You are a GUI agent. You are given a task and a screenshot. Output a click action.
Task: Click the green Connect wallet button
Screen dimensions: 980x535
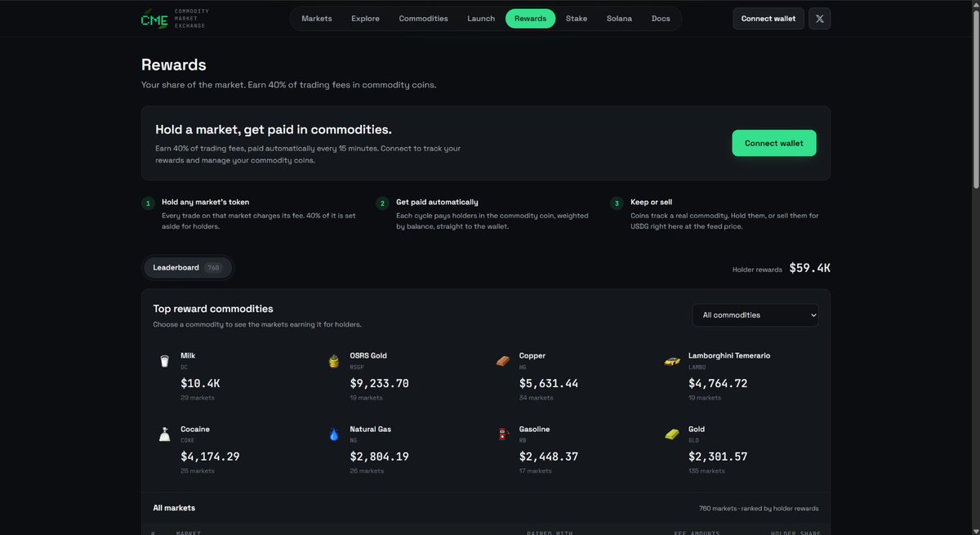[774, 143]
